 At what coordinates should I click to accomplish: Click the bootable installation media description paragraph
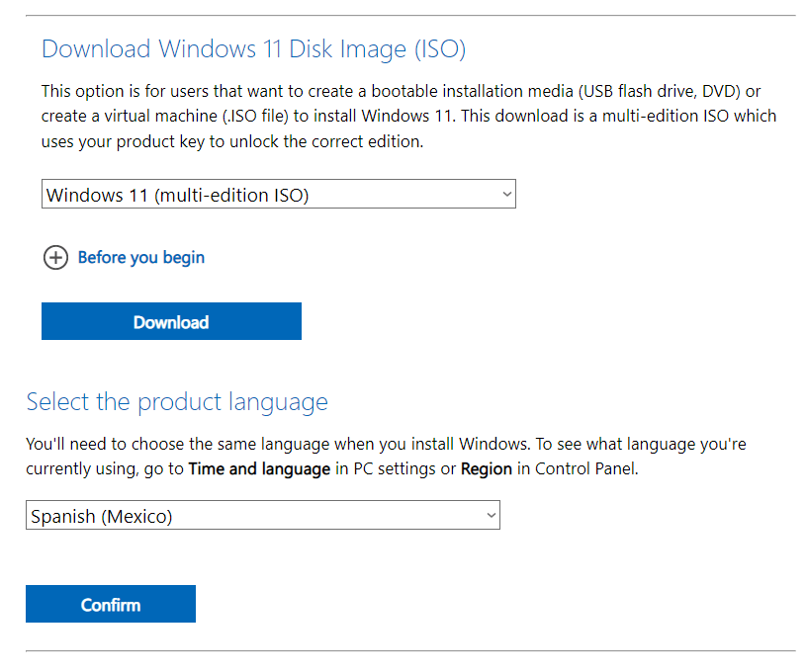[x=408, y=117]
